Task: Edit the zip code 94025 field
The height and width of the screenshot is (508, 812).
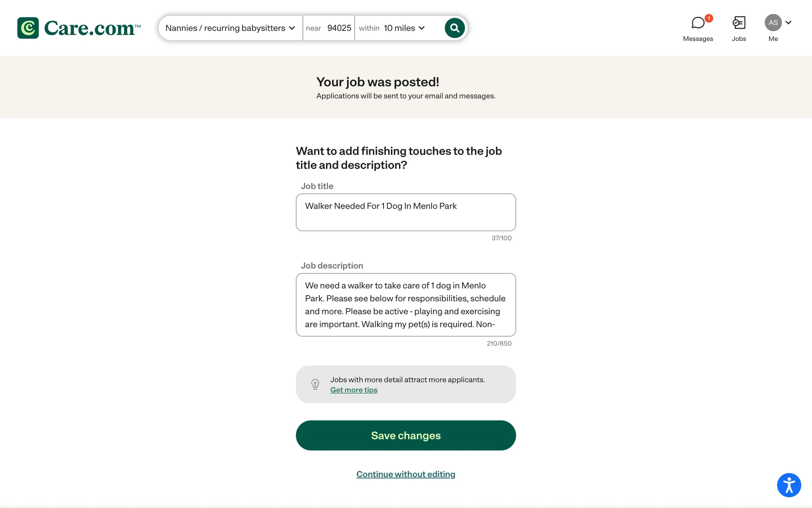Action: (339, 28)
